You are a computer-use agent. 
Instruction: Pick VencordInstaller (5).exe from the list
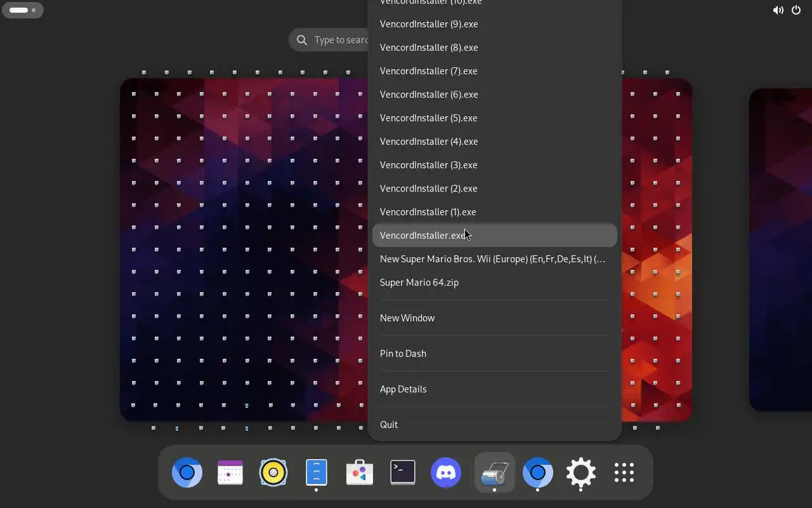tap(495, 118)
